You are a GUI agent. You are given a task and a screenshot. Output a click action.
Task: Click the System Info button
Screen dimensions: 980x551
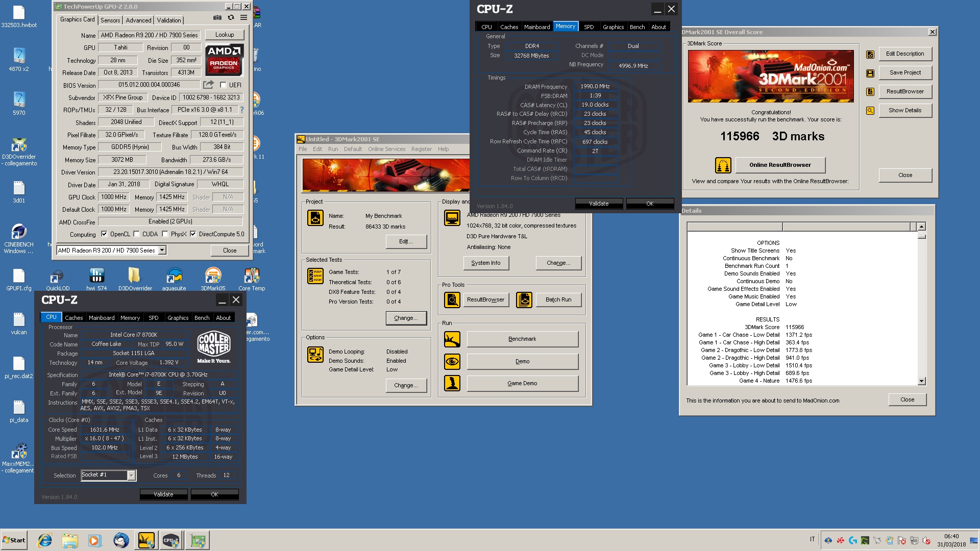[x=485, y=263]
